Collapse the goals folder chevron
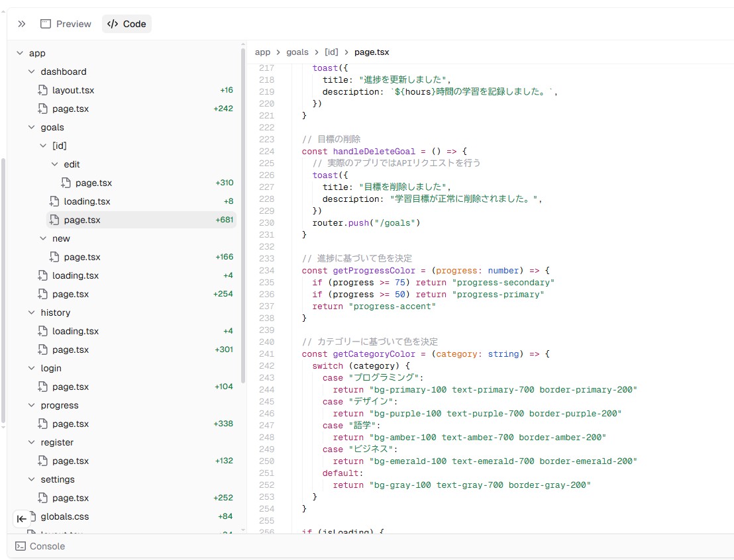Screen dimensions: 734x560 31,127
